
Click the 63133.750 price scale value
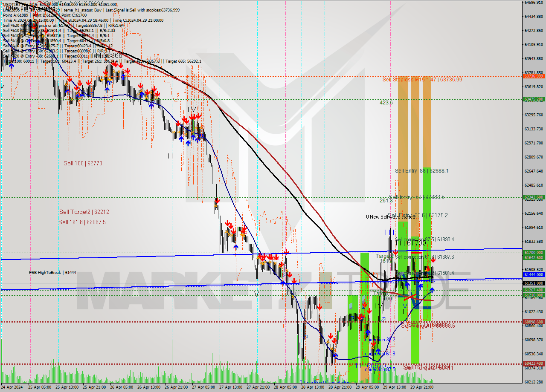point(533,129)
